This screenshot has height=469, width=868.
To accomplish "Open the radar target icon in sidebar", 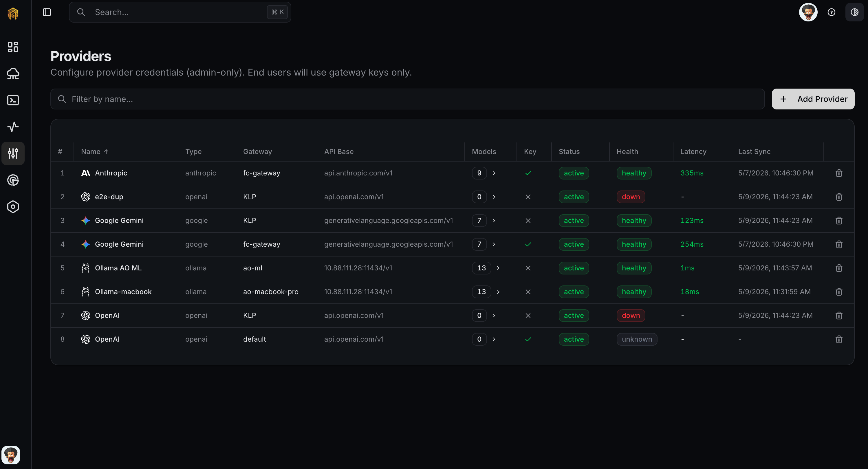I will pos(13,180).
